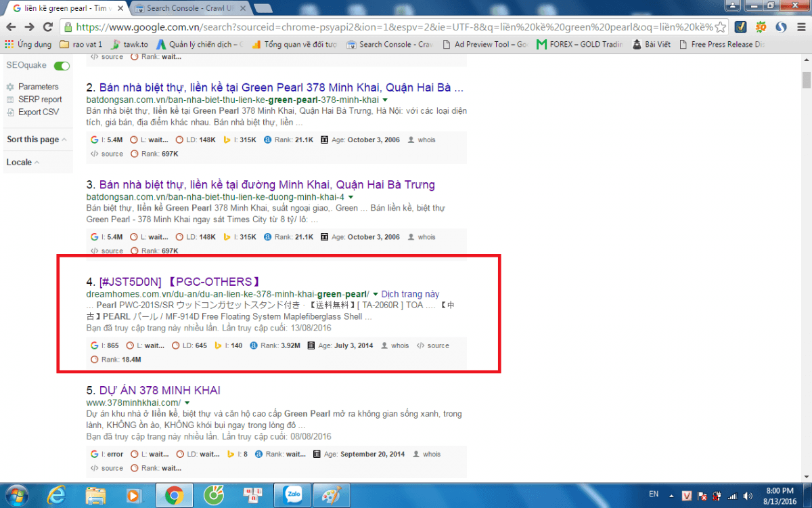Expand the Locale section
This screenshot has width=812, height=508.
coord(22,163)
